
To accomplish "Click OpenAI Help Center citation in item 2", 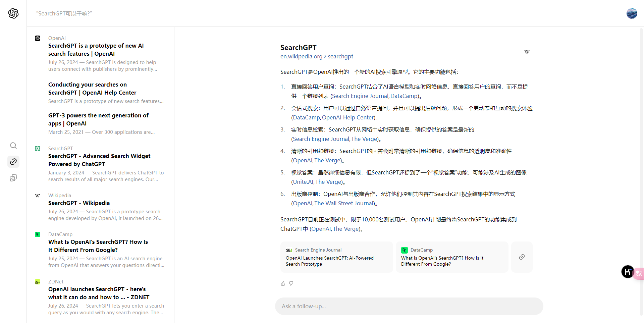I will point(348,117).
